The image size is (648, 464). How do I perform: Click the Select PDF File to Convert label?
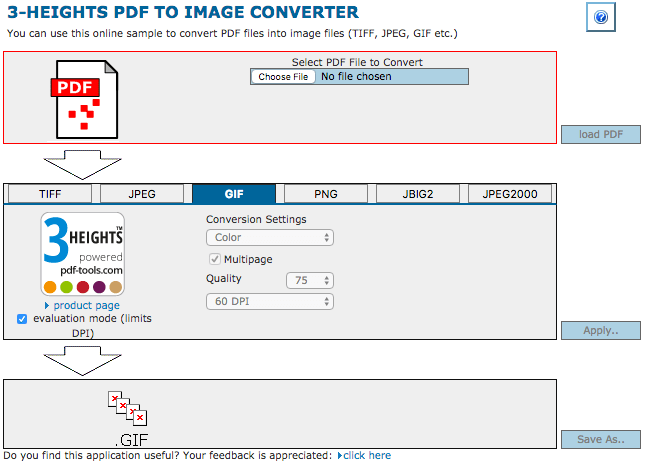(357, 62)
